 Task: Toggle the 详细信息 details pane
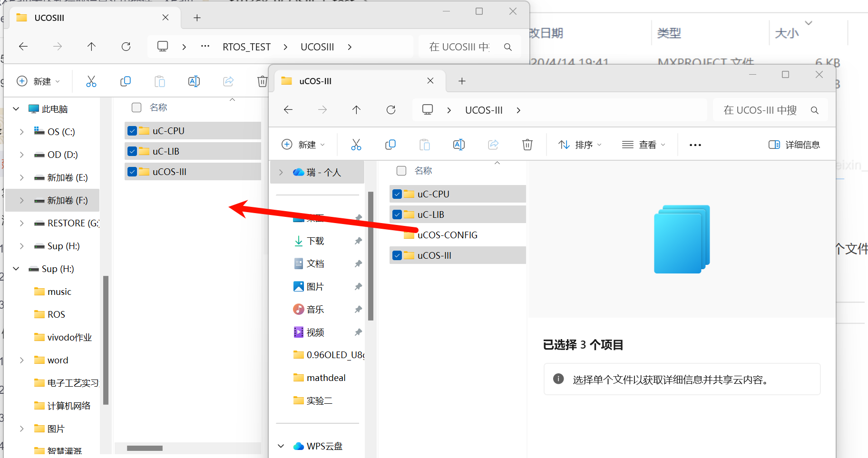pos(794,145)
